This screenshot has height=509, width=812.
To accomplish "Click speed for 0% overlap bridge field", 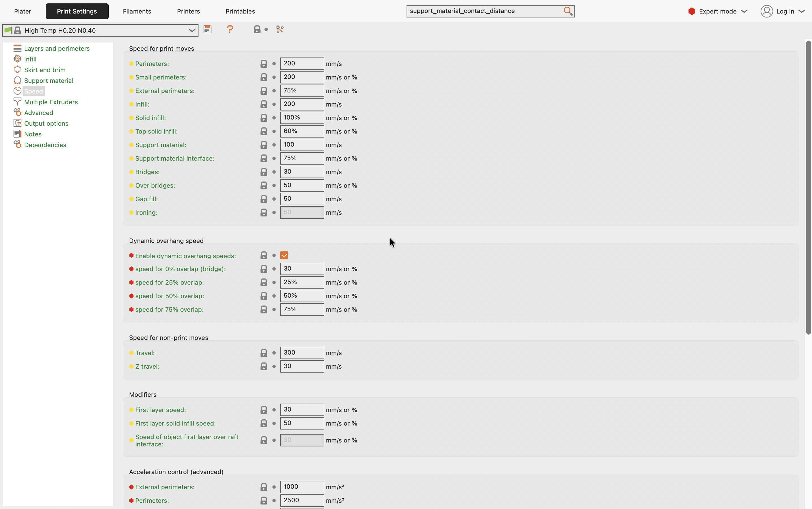I will point(302,269).
